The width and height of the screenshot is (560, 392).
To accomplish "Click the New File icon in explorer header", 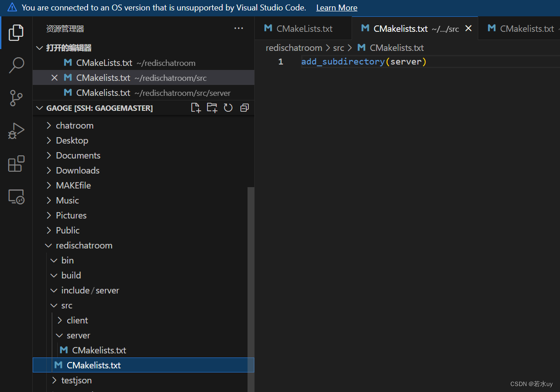I will 196,108.
